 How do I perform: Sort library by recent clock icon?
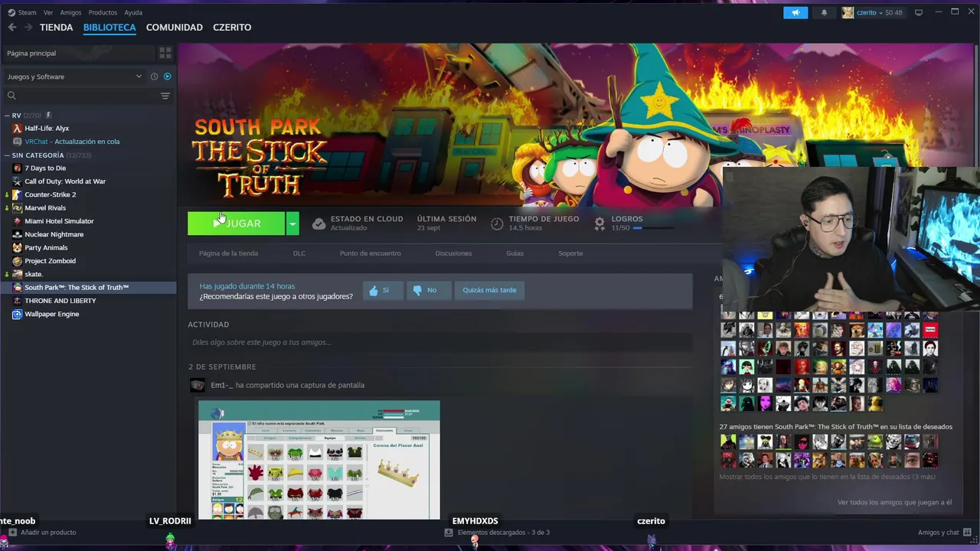point(154,77)
